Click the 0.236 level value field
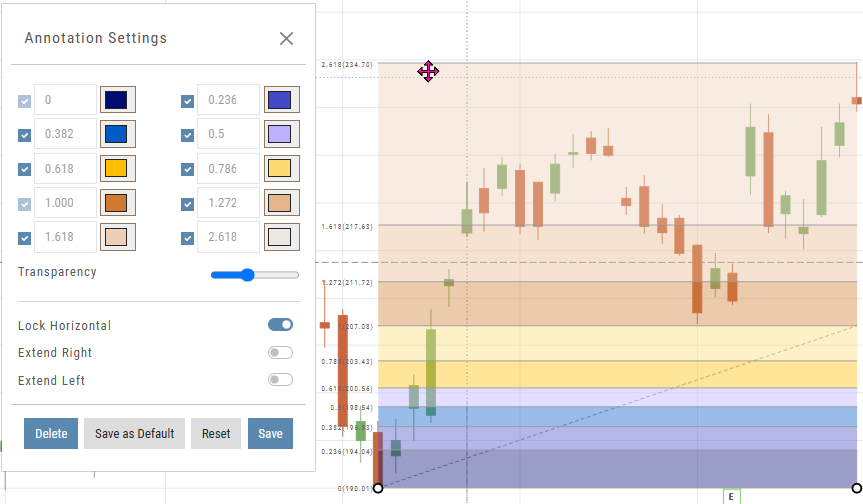Image resolution: width=863 pixels, height=504 pixels. pyautogui.click(x=228, y=100)
